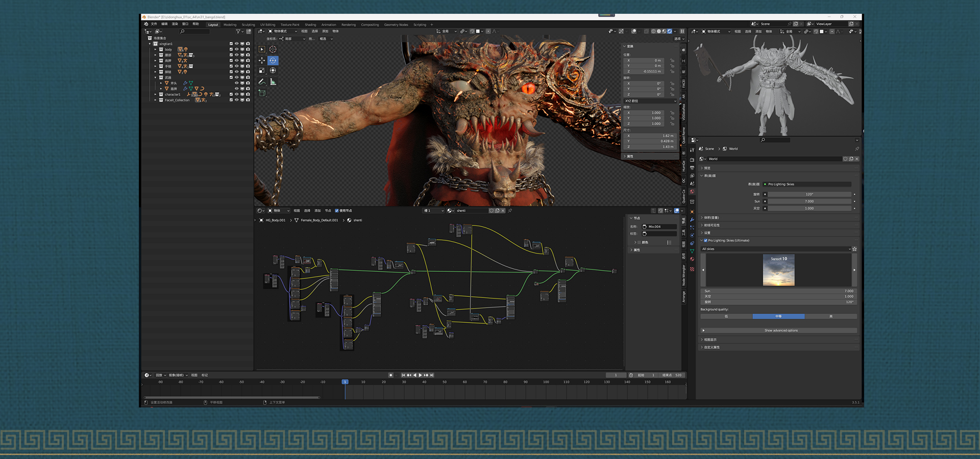Click the current frame 1 marker on timeline
Screen dimensions: 980x459
345,382
